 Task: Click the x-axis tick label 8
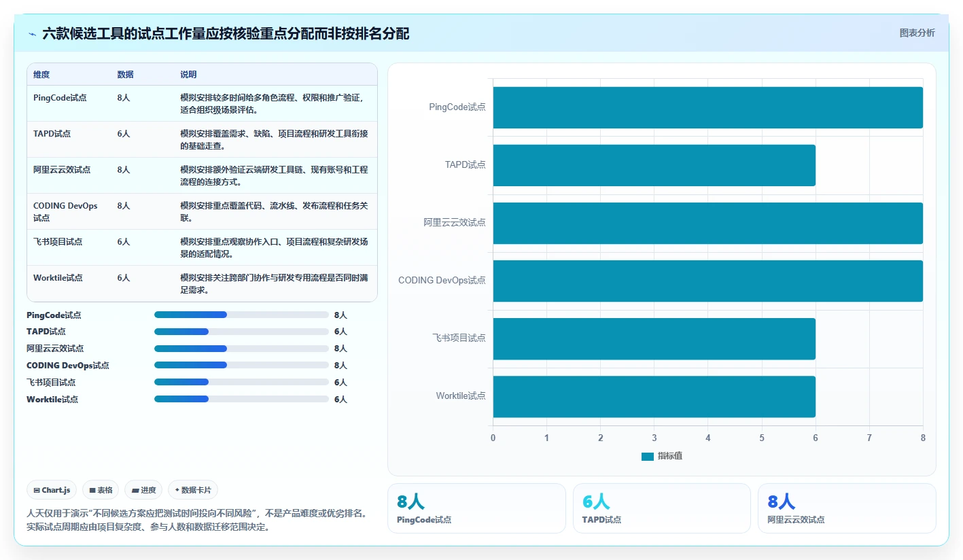click(923, 438)
